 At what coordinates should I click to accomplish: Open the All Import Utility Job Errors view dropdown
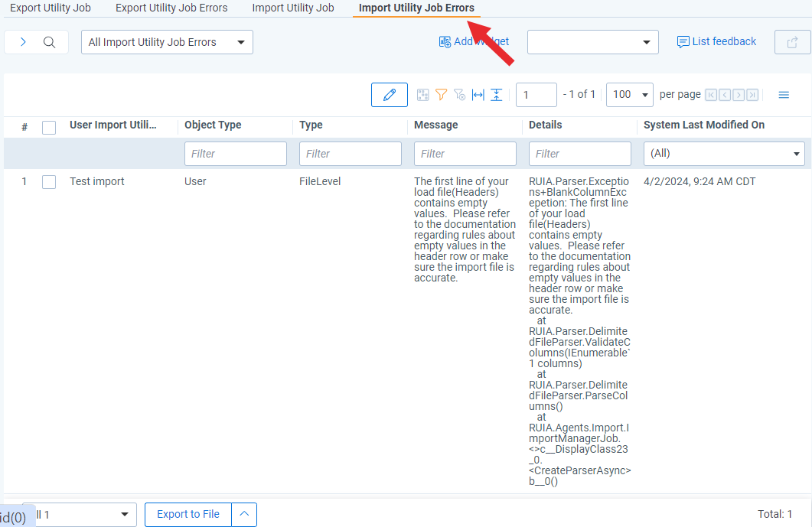pyautogui.click(x=168, y=42)
